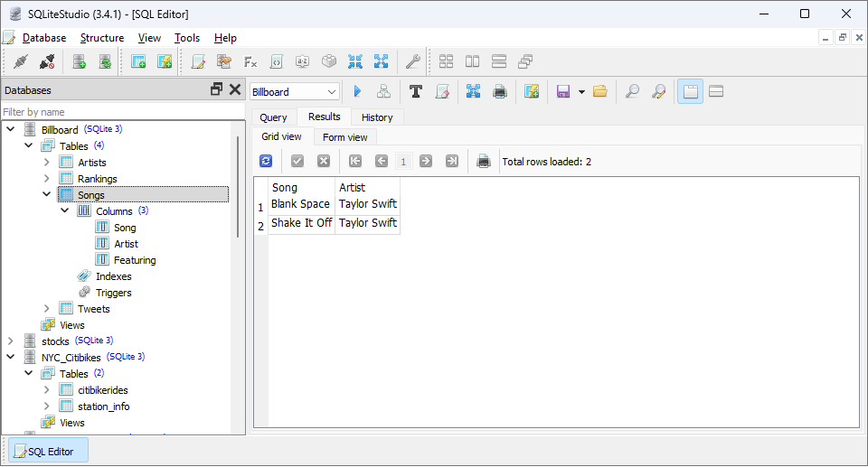Go to the last results page
This screenshot has width=868, height=467.
452,161
